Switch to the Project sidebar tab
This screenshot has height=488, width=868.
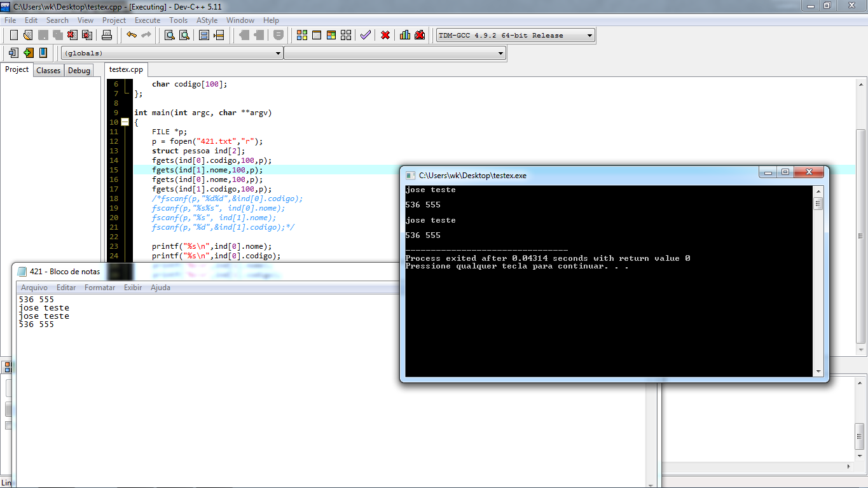point(17,69)
